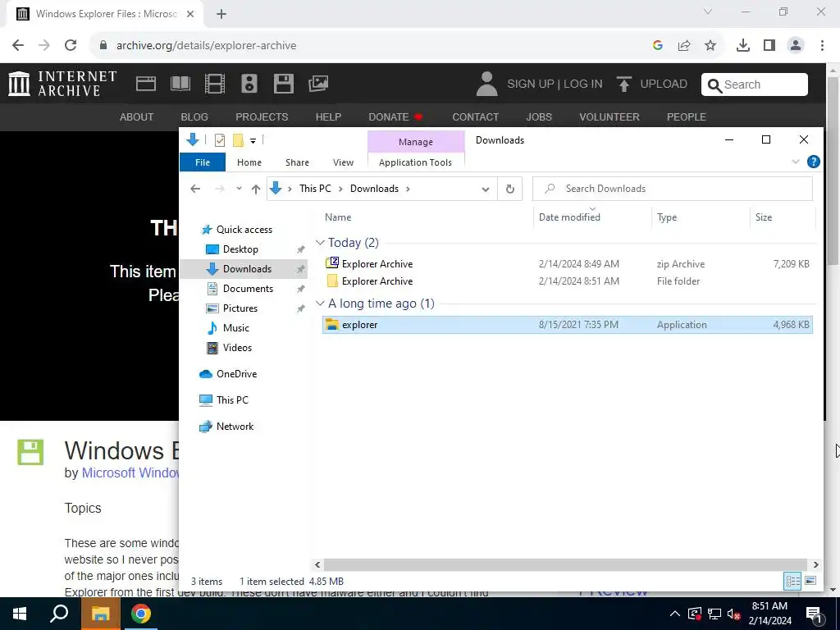This screenshot has height=630, width=840.
Task: Open the Web archive icon in Internet Archive
Action: tap(146, 84)
